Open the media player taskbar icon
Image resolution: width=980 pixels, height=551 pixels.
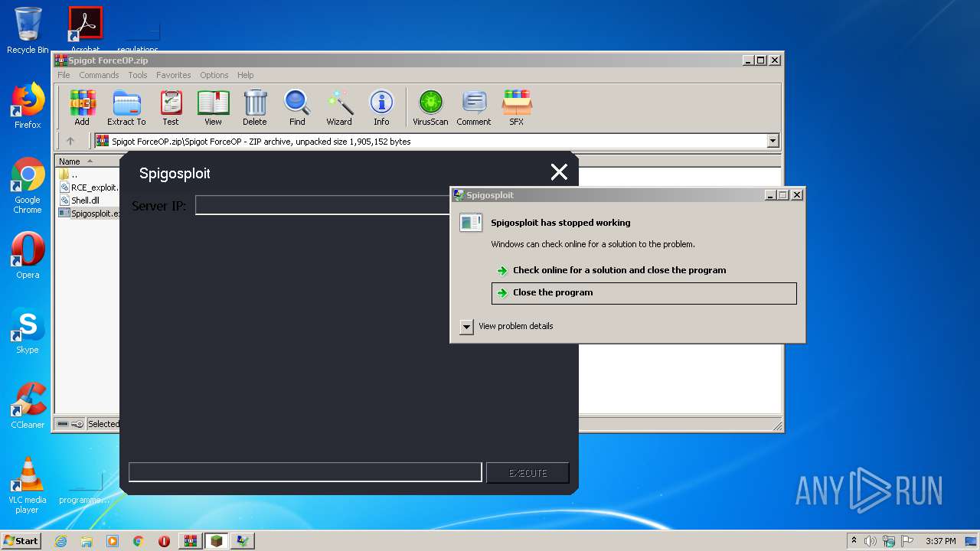coord(113,541)
